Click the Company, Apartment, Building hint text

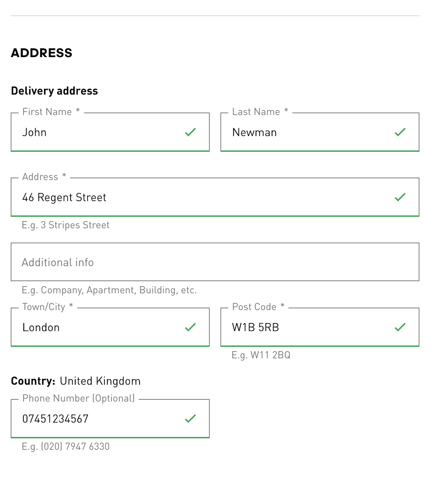[x=109, y=290]
